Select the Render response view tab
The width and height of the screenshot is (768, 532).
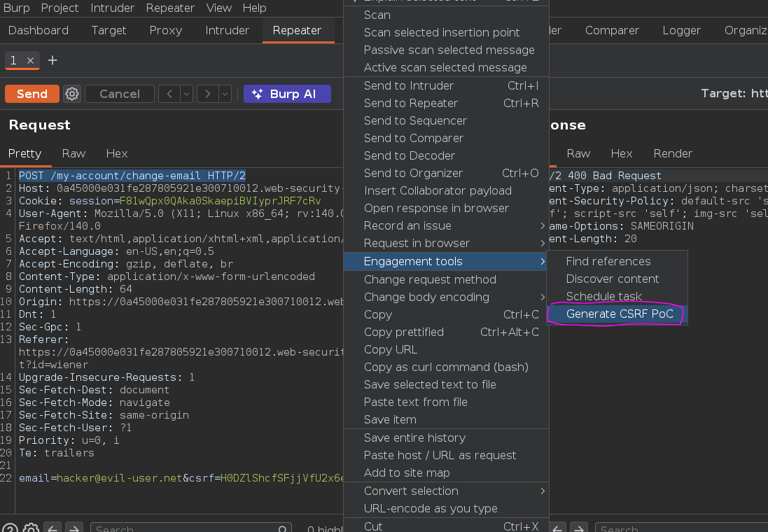click(673, 154)
